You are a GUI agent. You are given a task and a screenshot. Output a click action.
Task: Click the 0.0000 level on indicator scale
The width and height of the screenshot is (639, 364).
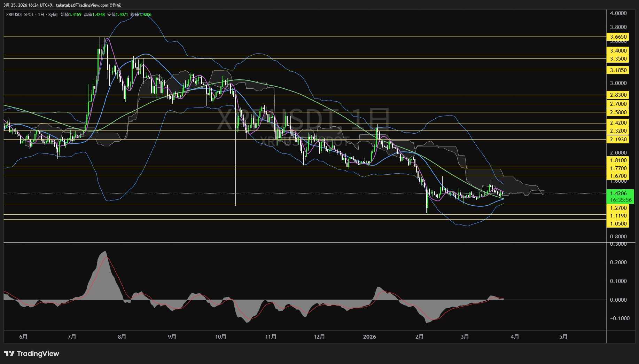[x=618, y=300]
